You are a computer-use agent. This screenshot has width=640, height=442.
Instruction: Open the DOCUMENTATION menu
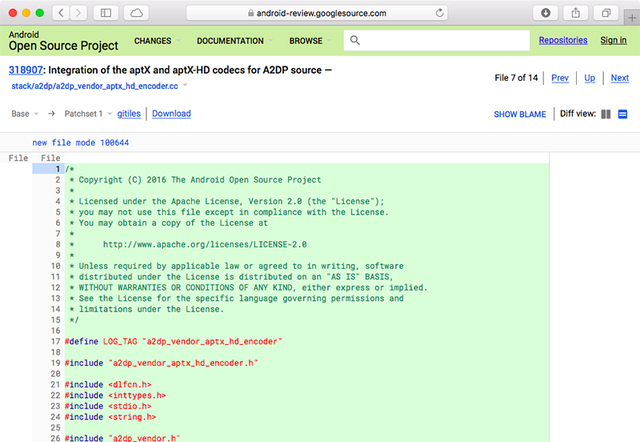[x=235, y=41]
